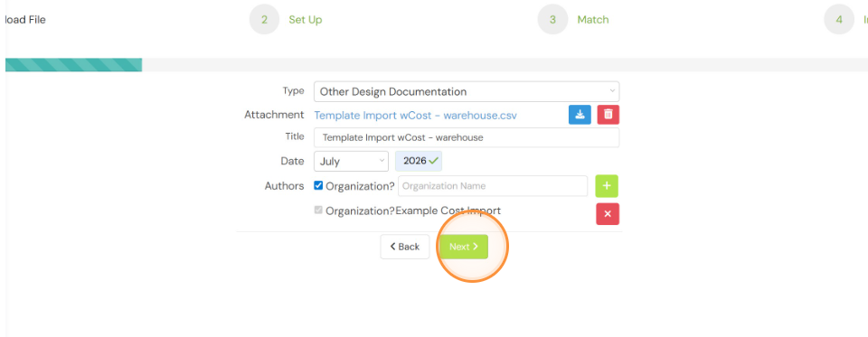
Task: Expand Type list via its chevron arrow
Action: point(612,90)
